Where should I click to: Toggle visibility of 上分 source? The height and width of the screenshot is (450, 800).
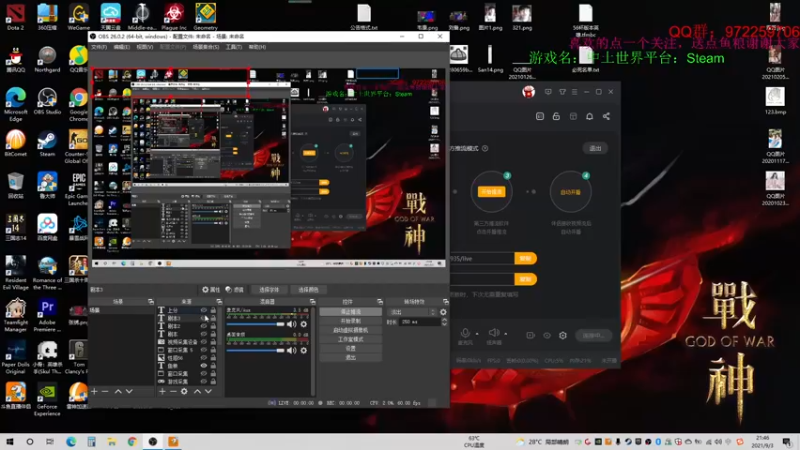[x=204, y=310]
